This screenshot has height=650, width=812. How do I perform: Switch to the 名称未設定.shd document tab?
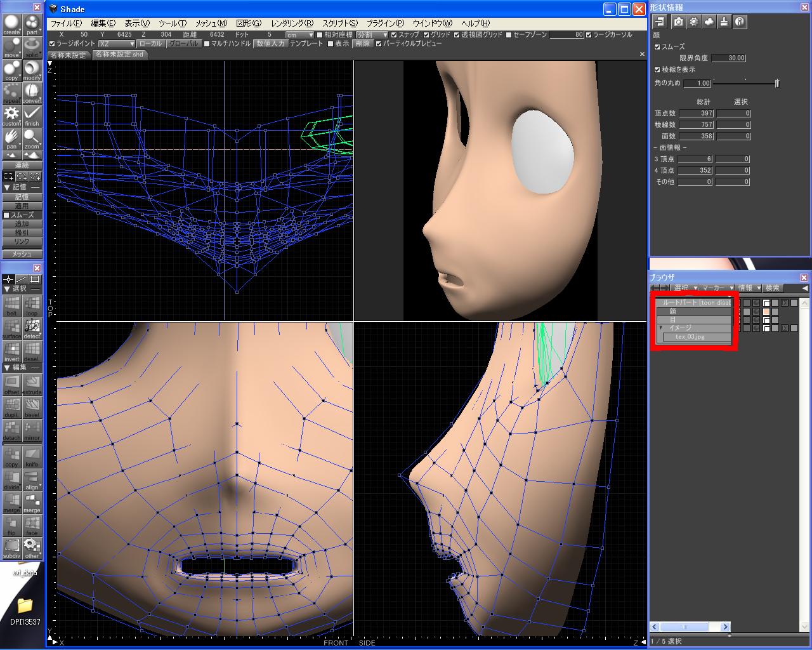coord(119,55)
